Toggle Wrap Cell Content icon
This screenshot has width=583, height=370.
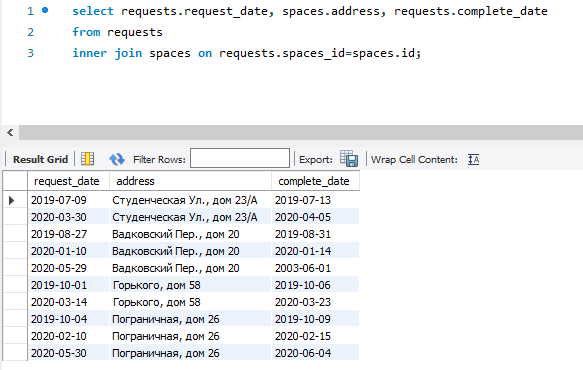pos(473,160)
